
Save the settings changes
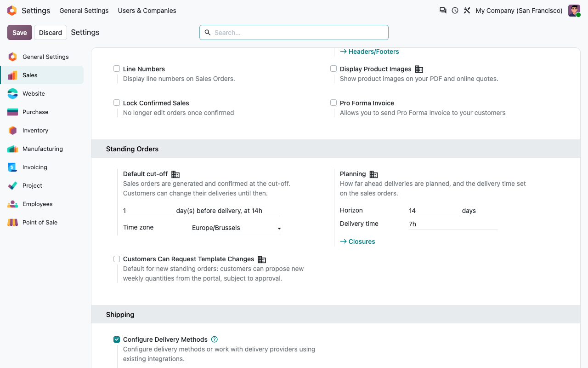tap(20, 33)
